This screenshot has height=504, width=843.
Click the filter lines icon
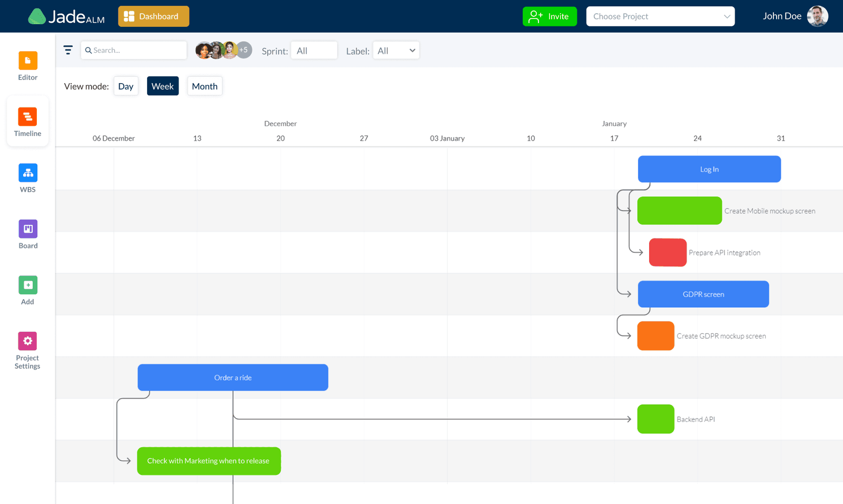coord(68,50)
